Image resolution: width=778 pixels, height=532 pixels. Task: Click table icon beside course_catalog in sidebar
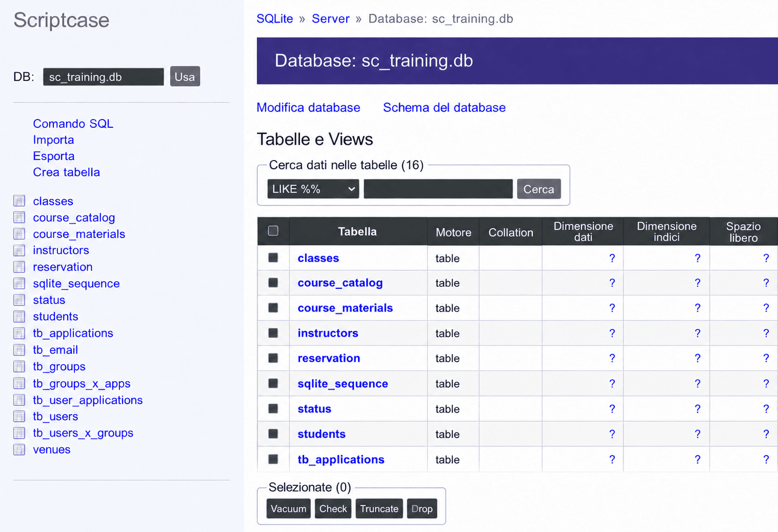pyautogui.click(x=19, y=217)
